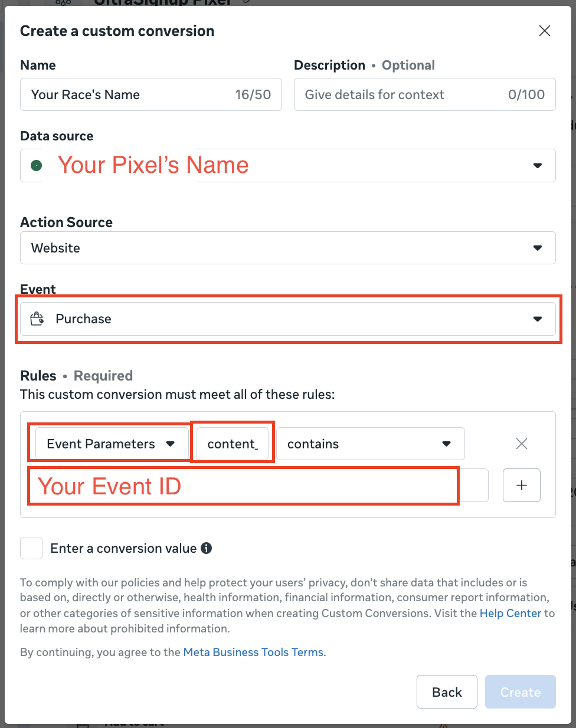The height and width of the screenshot is (728, 576).
Task: Remove the rule with the X icon
Action: (522, 444)
